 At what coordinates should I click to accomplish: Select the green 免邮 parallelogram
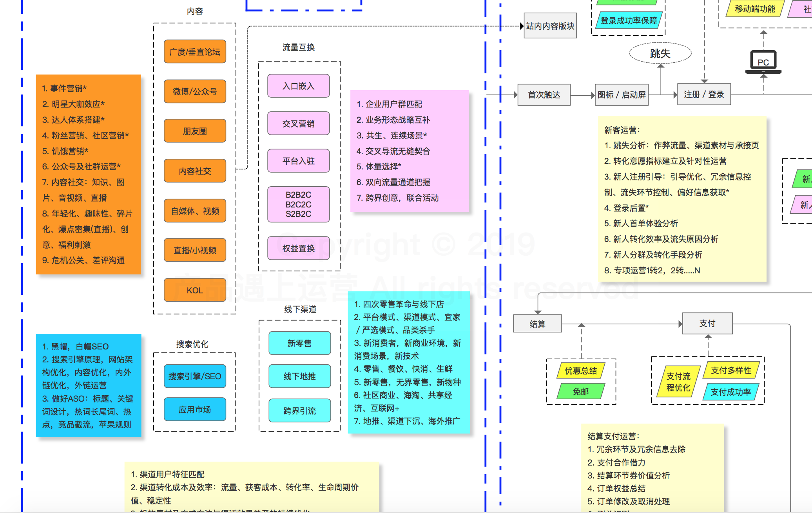click(x=581, y=391)
